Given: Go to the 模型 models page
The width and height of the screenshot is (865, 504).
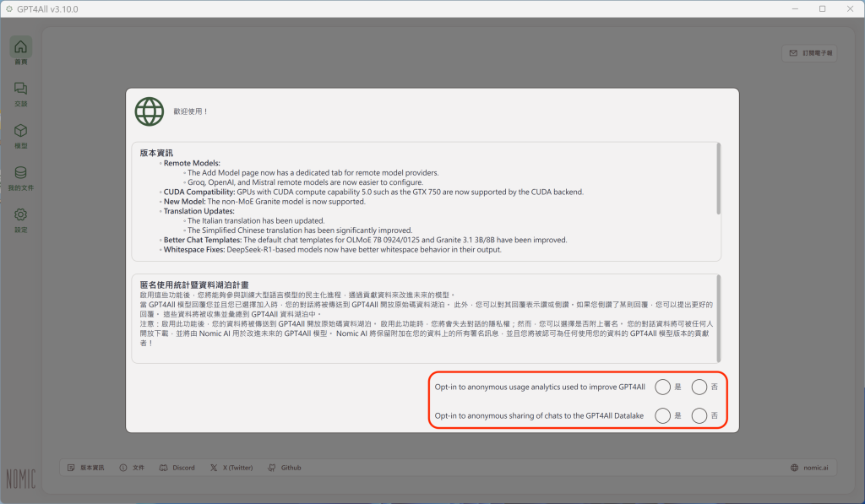Looking at the screenshot, I should point(21,135).
